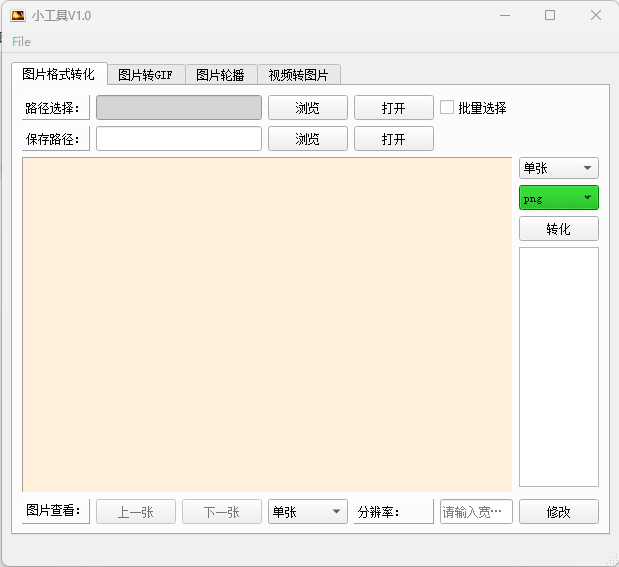
Task: Open the File menu
Action: tap(21, 41)
